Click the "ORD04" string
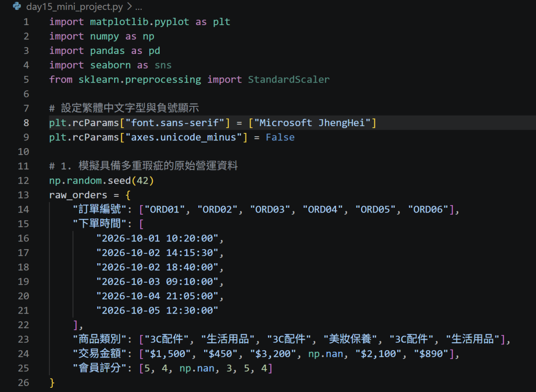 [x=323, y=209]
